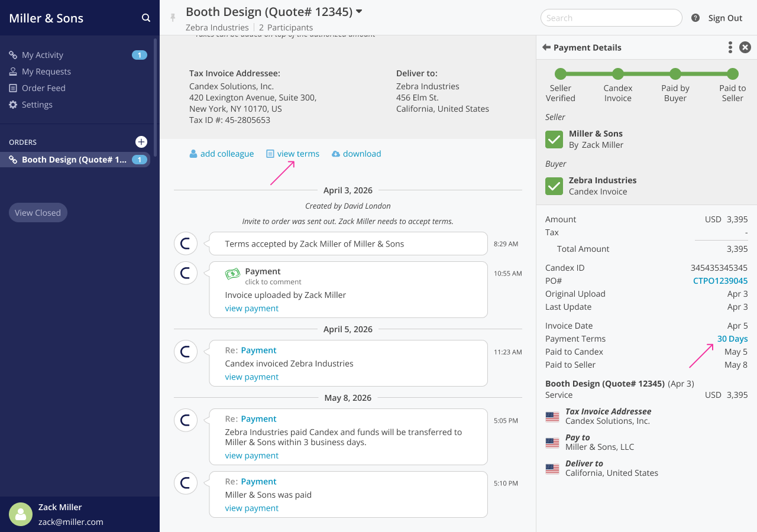Viewport: 757px width, 532px height.
Task: Click the green money Payment icon
Action: tap(233, 274)
